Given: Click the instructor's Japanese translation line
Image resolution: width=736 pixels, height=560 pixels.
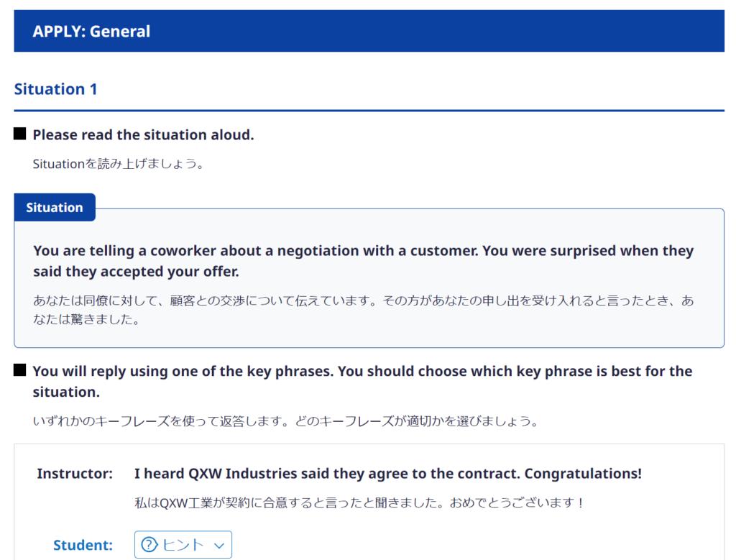Looking at the screenshot, I should (359, 502).
